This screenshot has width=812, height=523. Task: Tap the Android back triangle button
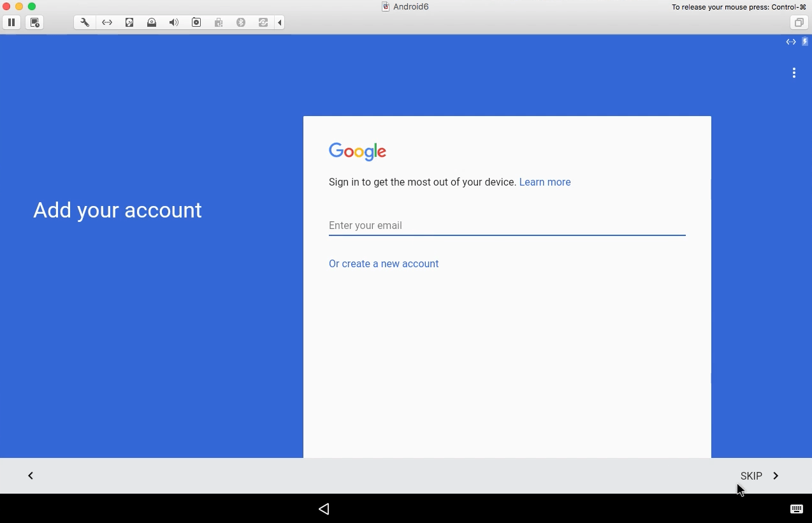(324, 509)
